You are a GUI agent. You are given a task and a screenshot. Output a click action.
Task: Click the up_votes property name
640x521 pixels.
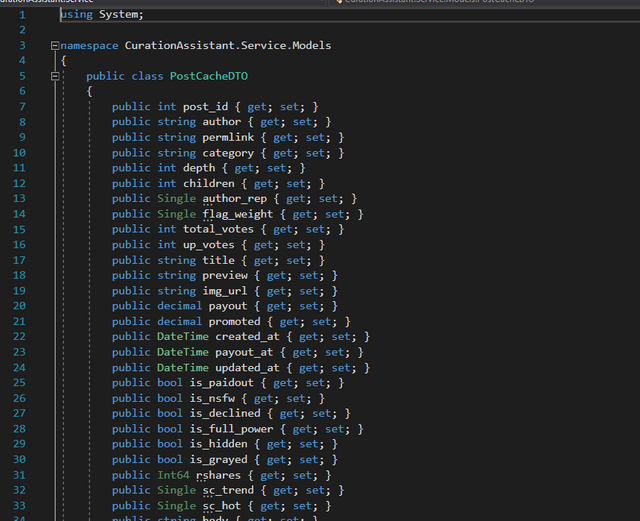point(209,245)
